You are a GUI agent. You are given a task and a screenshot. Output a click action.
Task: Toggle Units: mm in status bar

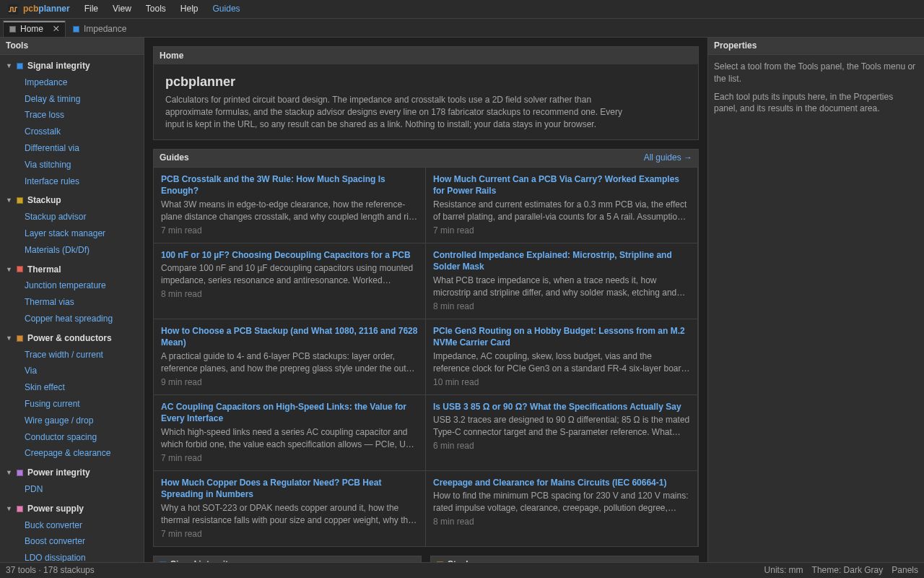[783, 570]
